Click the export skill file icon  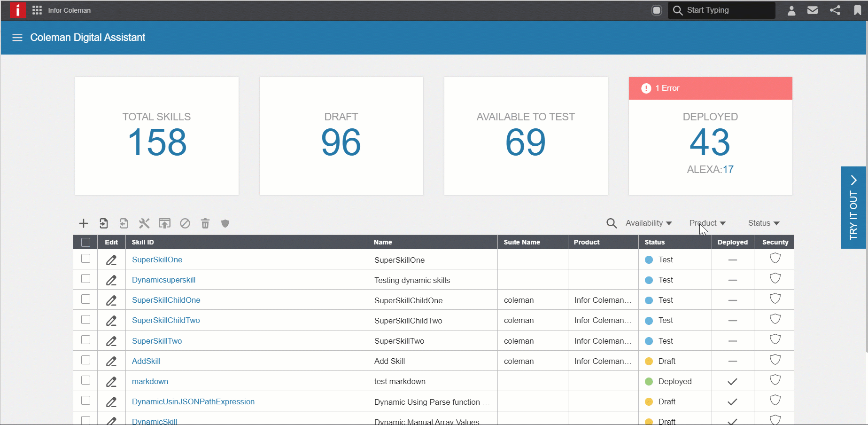point(124,223)
